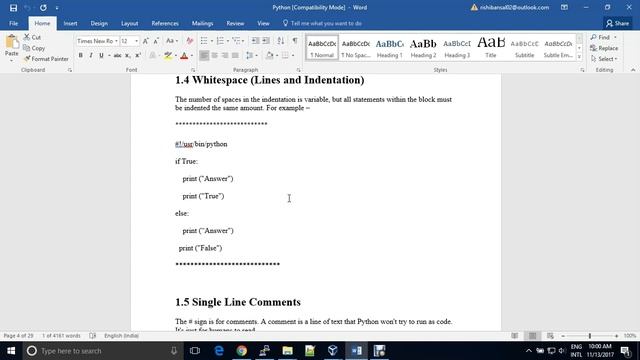Switch to the Layout tab

point(129,23)
